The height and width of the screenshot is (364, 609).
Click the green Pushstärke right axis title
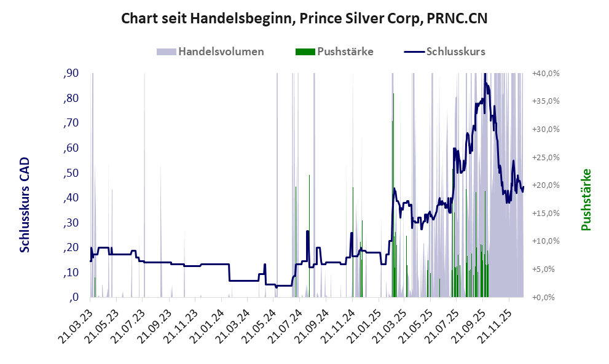586,200
